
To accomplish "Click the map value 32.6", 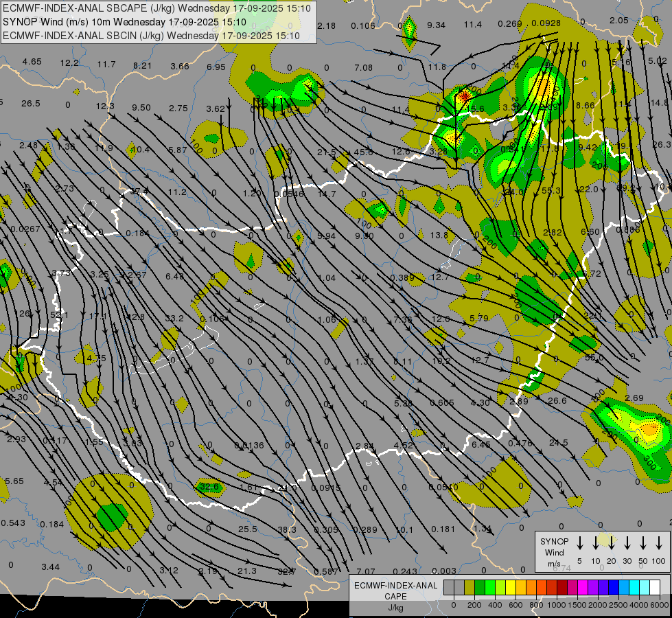I will coord(209,487).
